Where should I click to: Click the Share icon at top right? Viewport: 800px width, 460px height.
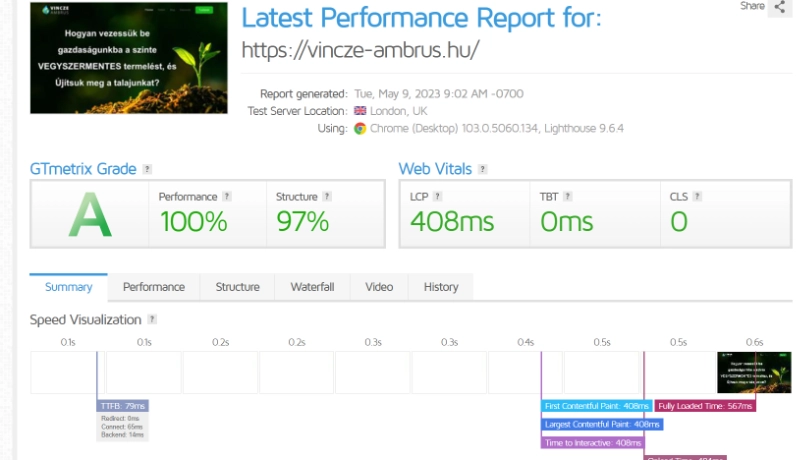(x=779, y=7)
